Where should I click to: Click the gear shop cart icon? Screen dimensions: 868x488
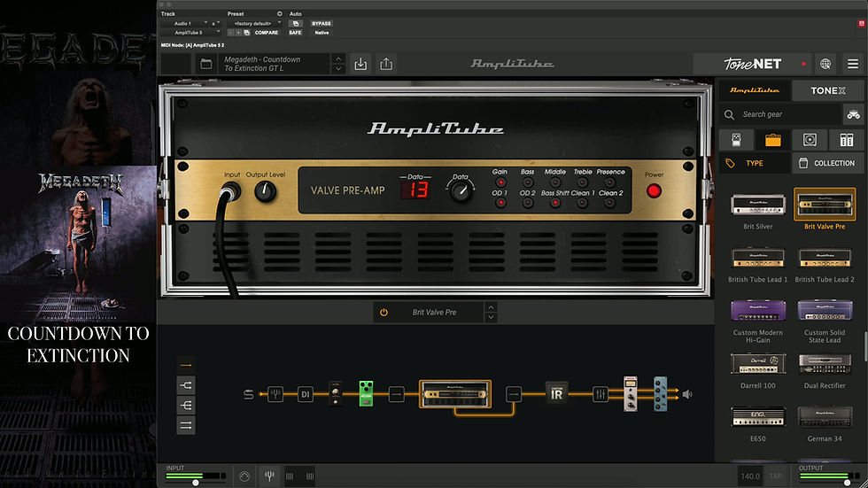[853, 114]
